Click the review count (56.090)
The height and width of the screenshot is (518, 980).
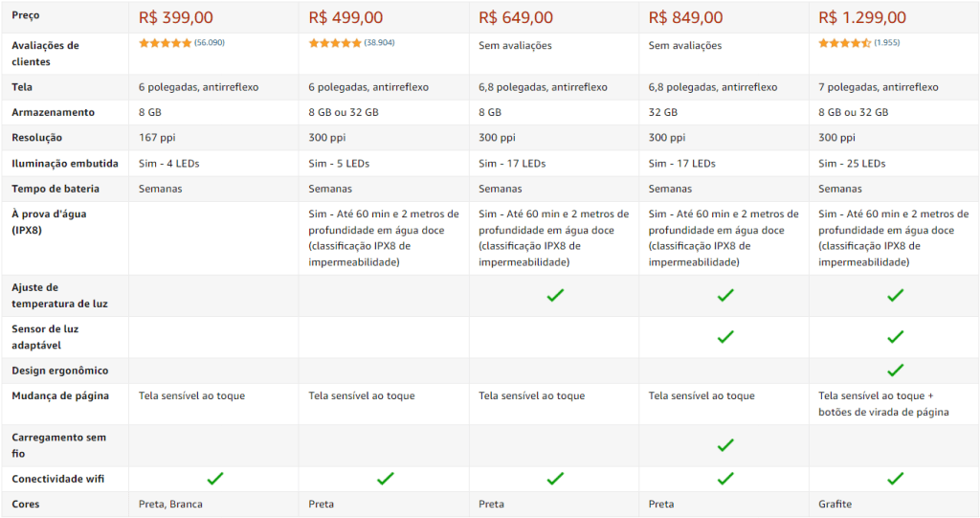coord(209,43)
